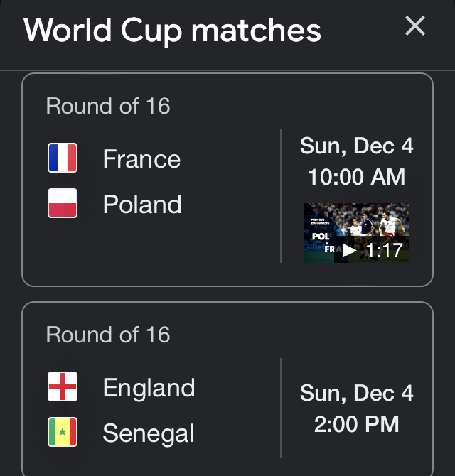This screenshot has height=476, width=455.
Task: Click the France flag icon
Action: point(63,158)
